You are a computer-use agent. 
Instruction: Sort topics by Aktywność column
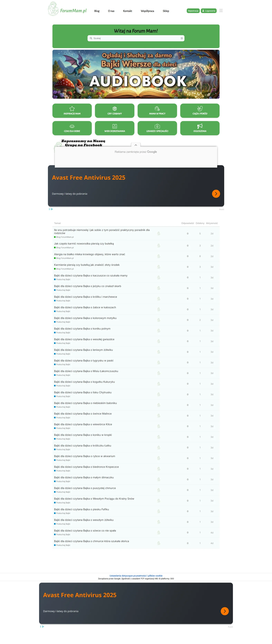(212, 223)
